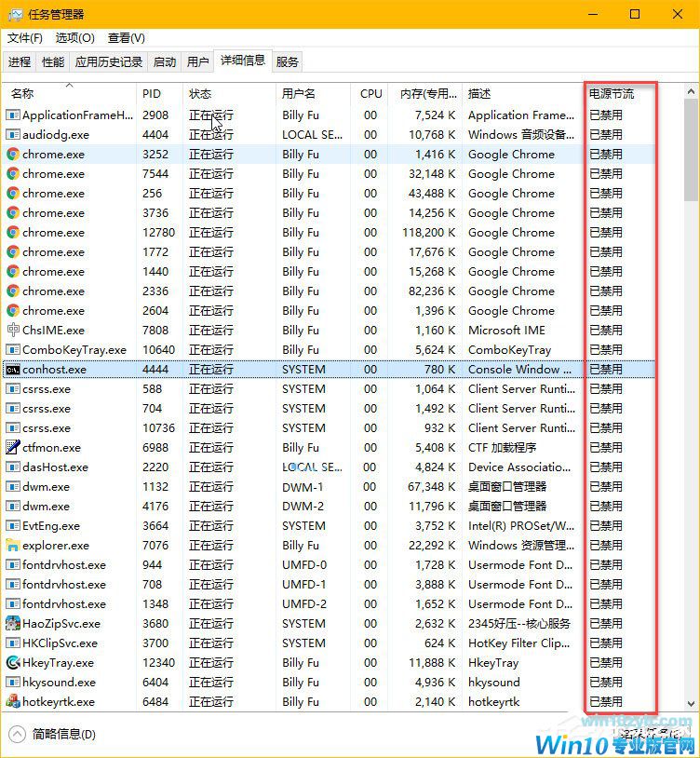
Task: Sort by 名称 column header
Action: click(x=70, y=93)
